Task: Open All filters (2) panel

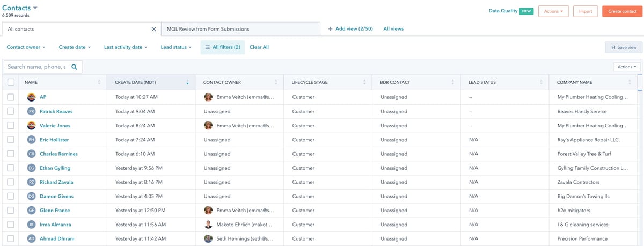Action: click(223, 47)
